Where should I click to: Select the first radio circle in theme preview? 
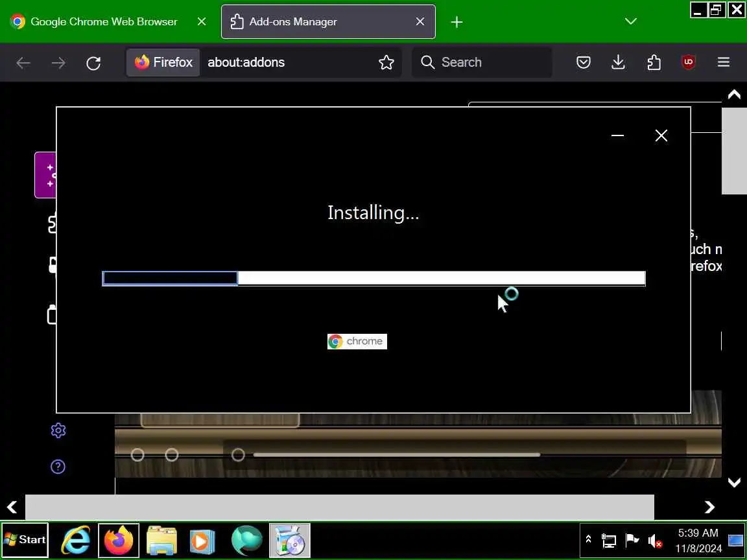[x=137, y=455]
